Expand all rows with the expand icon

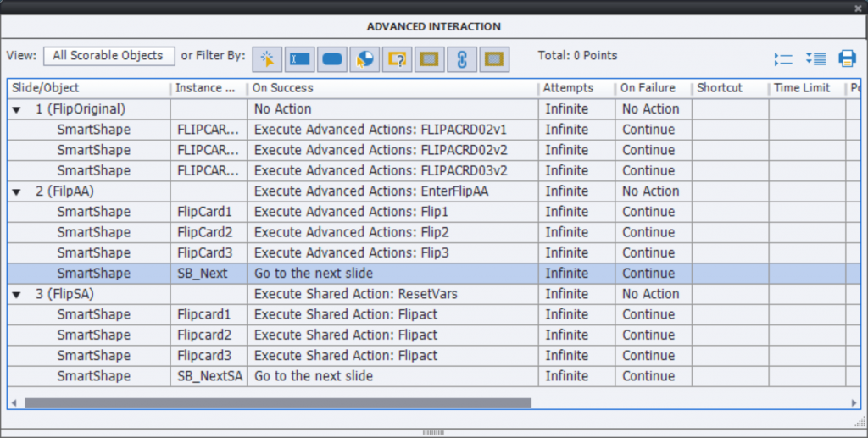point(815,58)
